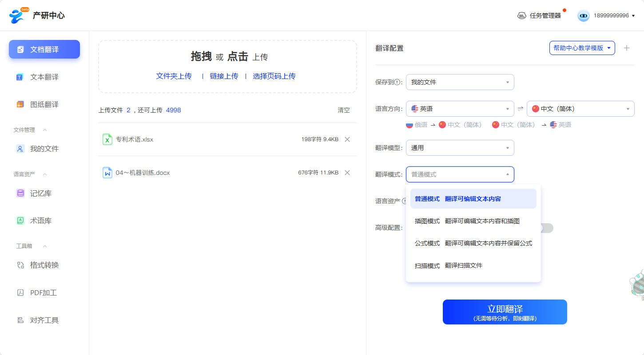The height and width of the screenshot is (355, 644).
Task: Click the 链接上传 link
Action: 224,76
